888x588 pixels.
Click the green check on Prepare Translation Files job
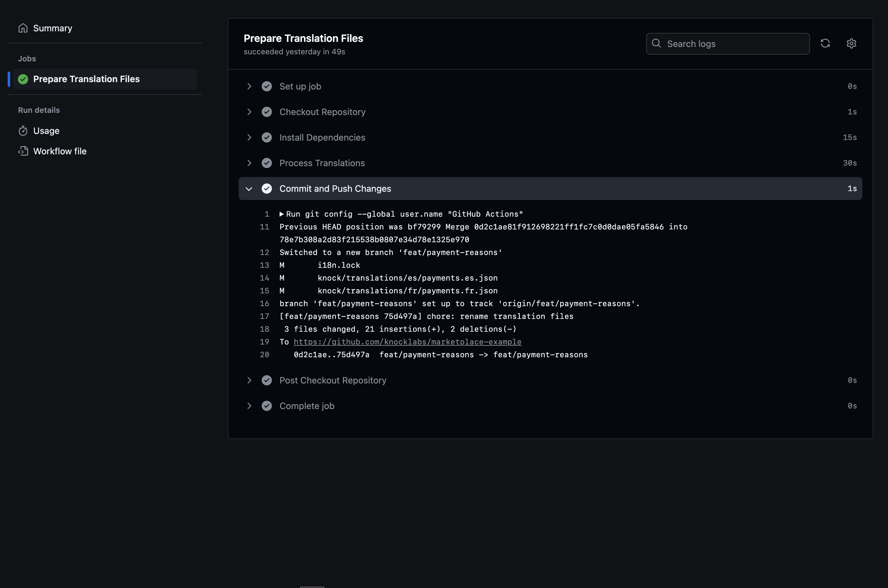(x=23, y=79)
